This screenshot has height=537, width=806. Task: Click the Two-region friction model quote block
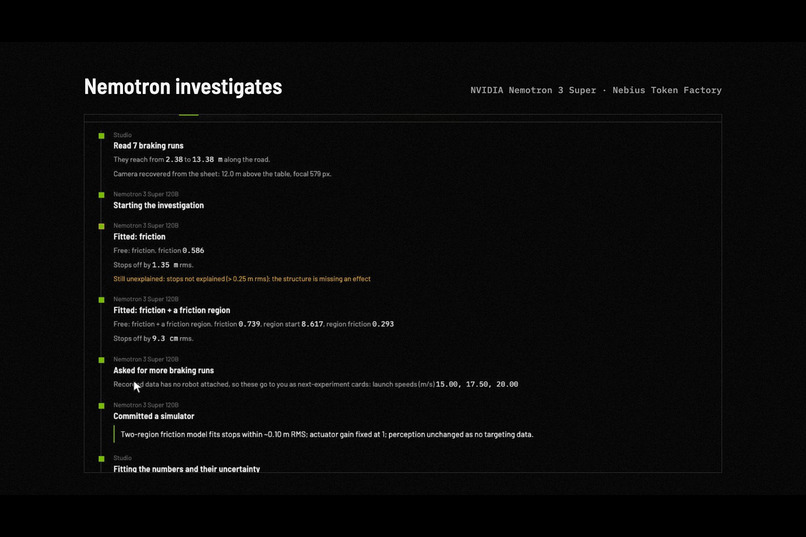tap(323, 434)
